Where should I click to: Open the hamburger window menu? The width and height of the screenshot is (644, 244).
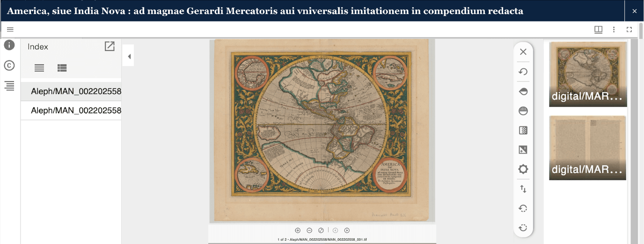point(10,30)
